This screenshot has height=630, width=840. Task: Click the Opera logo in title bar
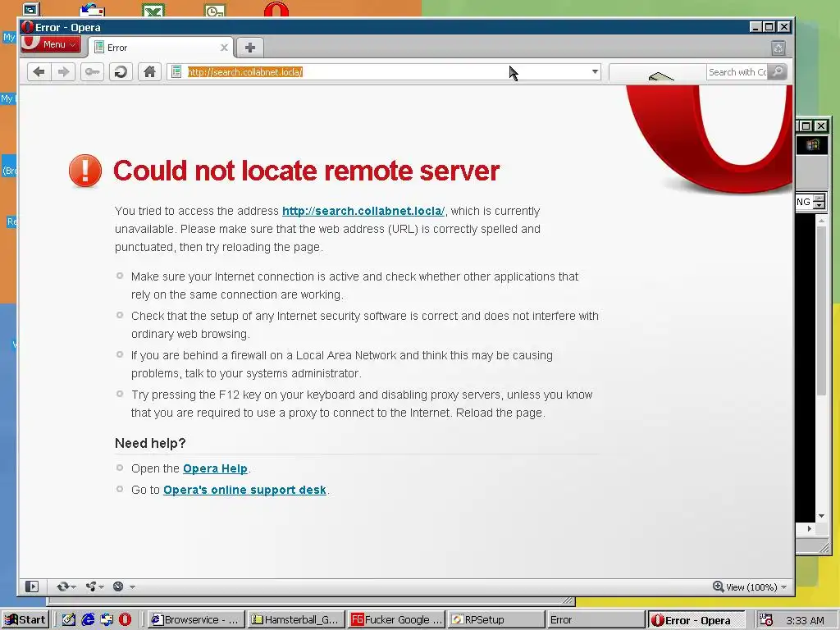pyautogui.click(x=27, y=27)
